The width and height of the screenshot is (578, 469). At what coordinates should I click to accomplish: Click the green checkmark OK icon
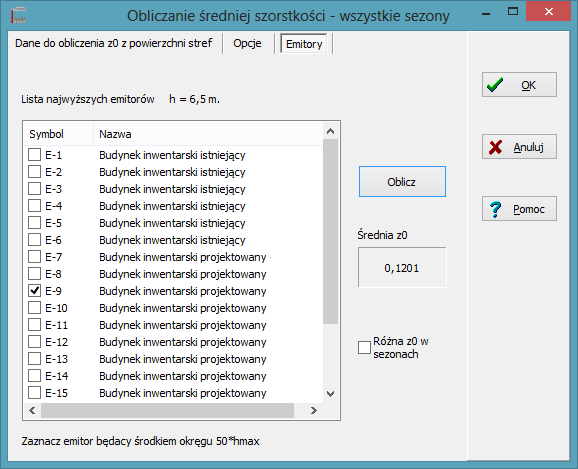[x=495, y=85]
